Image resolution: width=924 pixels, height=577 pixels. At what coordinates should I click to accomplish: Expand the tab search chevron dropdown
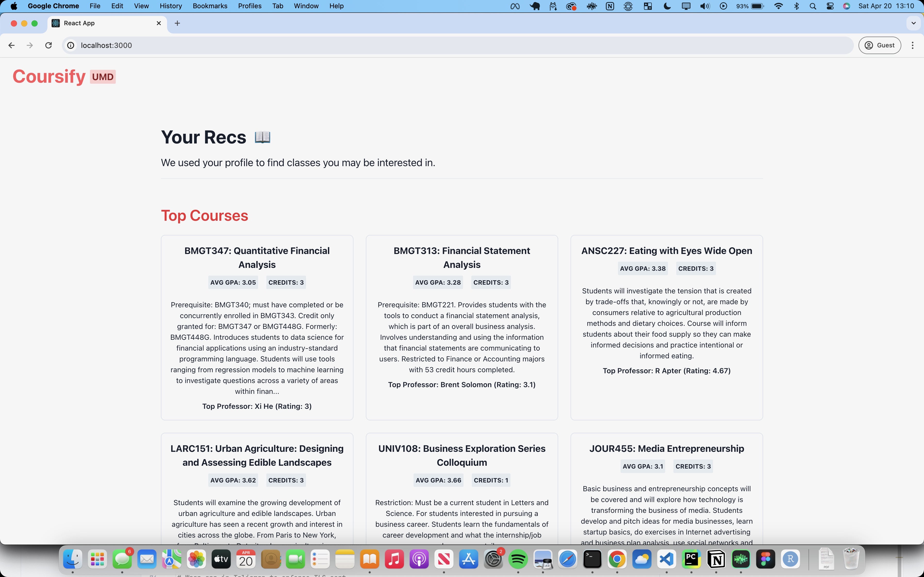coord(913,23)
